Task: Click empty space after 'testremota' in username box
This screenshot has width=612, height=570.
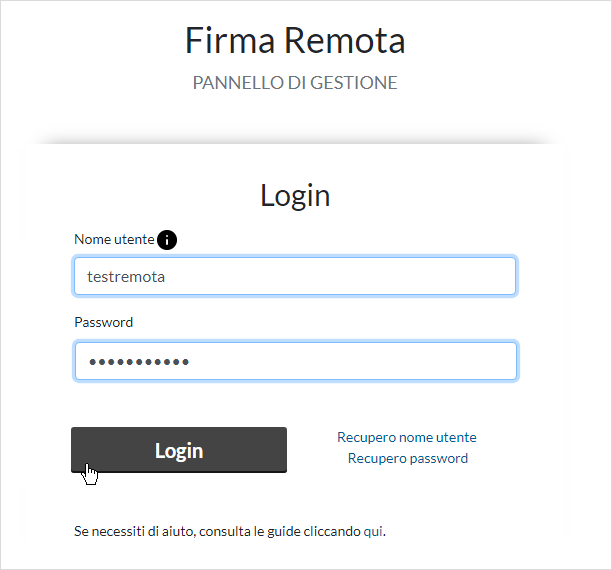Action: point(340,276)
